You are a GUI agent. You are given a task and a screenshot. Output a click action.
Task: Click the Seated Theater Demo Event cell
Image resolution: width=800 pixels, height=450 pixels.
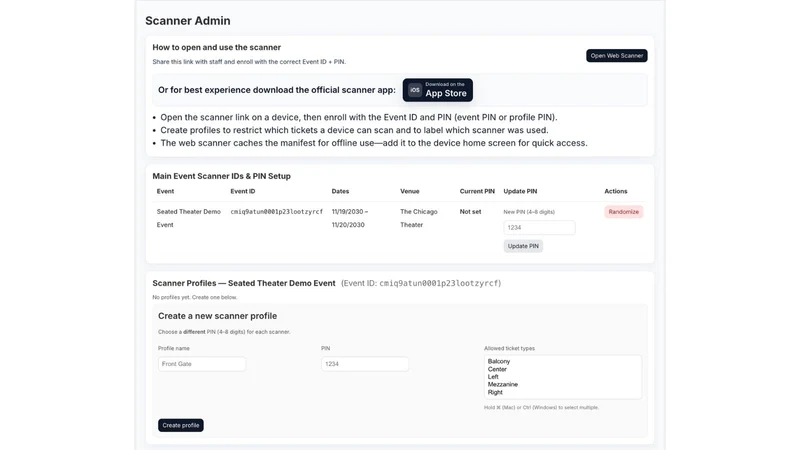click(189, 218)
